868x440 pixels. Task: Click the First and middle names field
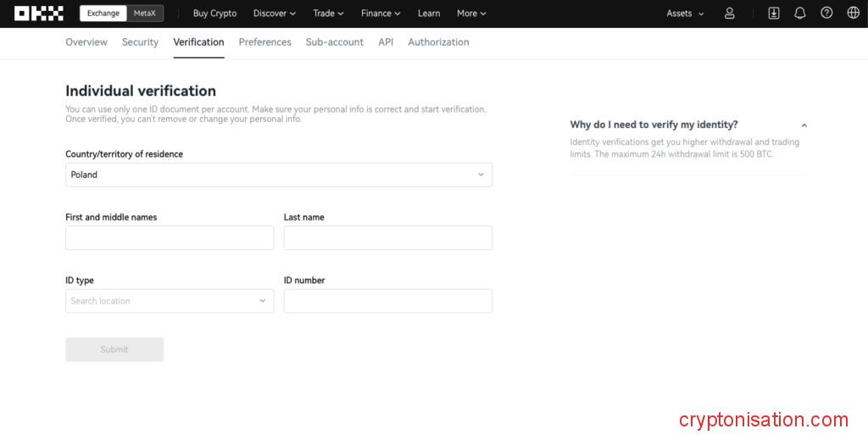[x=170, y=238]
